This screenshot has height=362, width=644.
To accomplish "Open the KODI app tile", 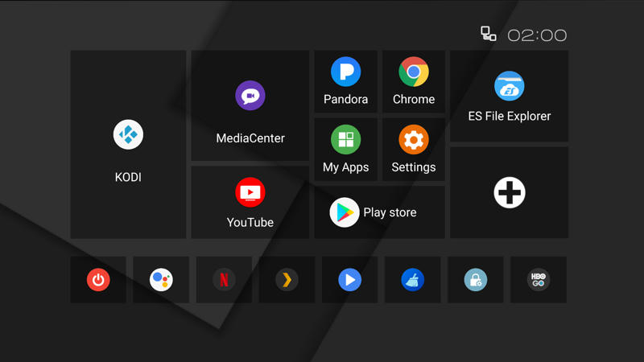I will [x=128, y=145].
